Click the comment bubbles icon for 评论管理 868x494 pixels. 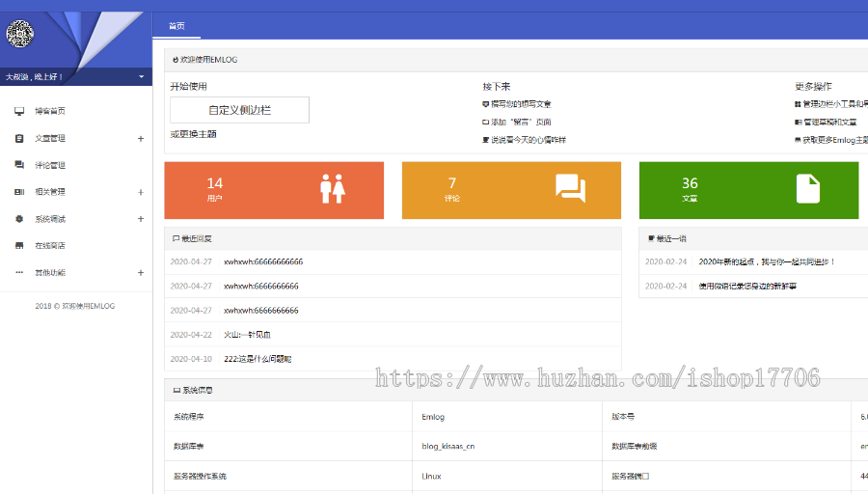point(19,165)
